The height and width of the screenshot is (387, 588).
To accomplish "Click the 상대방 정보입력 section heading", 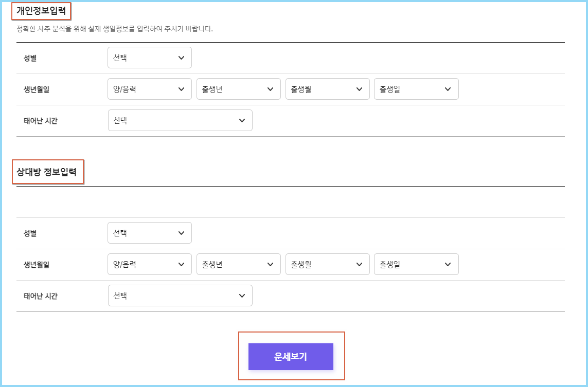I will pos(48,172).
